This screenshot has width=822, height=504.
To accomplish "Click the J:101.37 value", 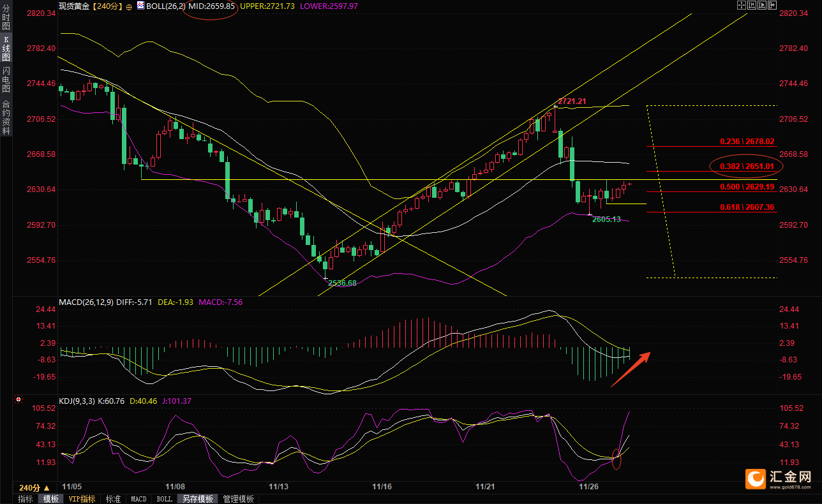I will (177, 401).
